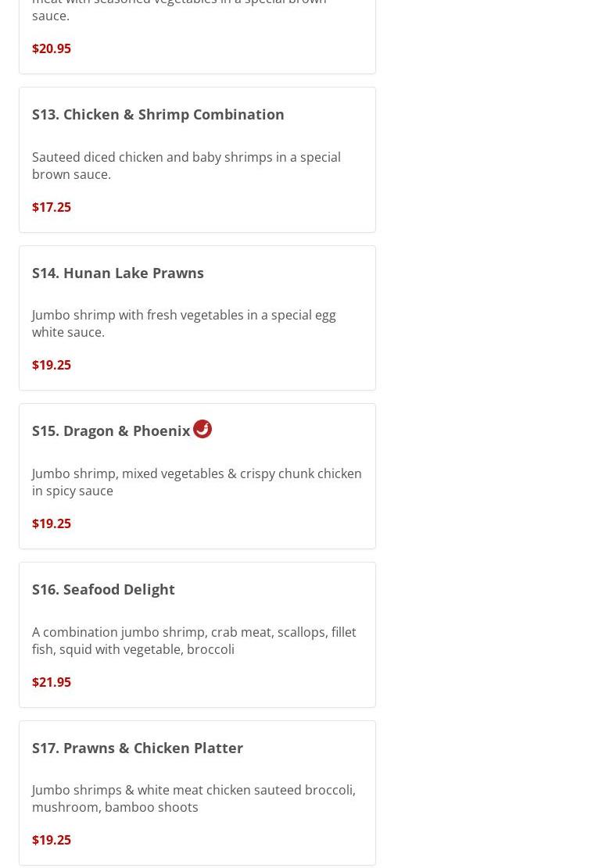The height and width of the screenshot is (868, 602).
Task: Click the Seafood Delight ingredients description
Action: pos(194,641)
